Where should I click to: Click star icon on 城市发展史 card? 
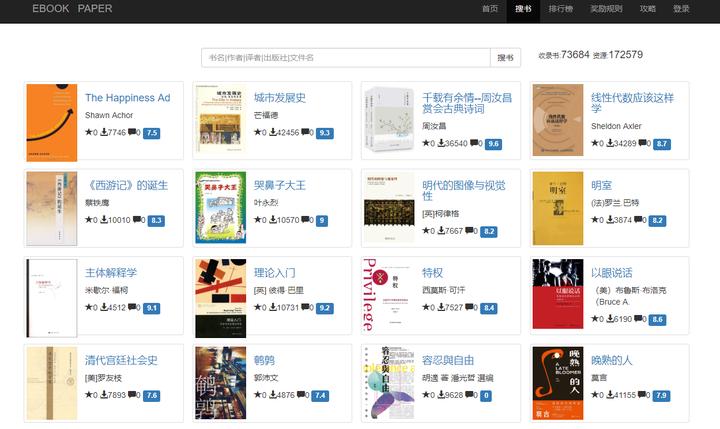pyautogui.click(x=257, y=132)
